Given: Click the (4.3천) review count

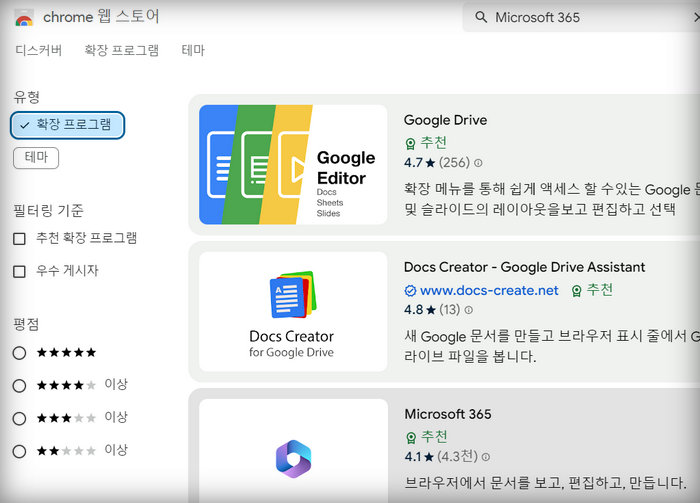Looking at the screenshot, I should pyautogui.click(x=458, y=457).
